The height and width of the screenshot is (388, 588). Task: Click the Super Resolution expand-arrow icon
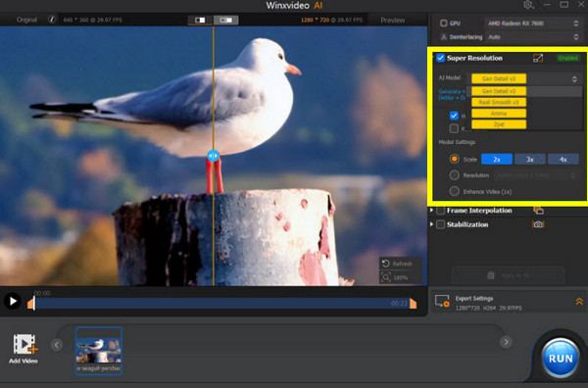tap(538, 58)
